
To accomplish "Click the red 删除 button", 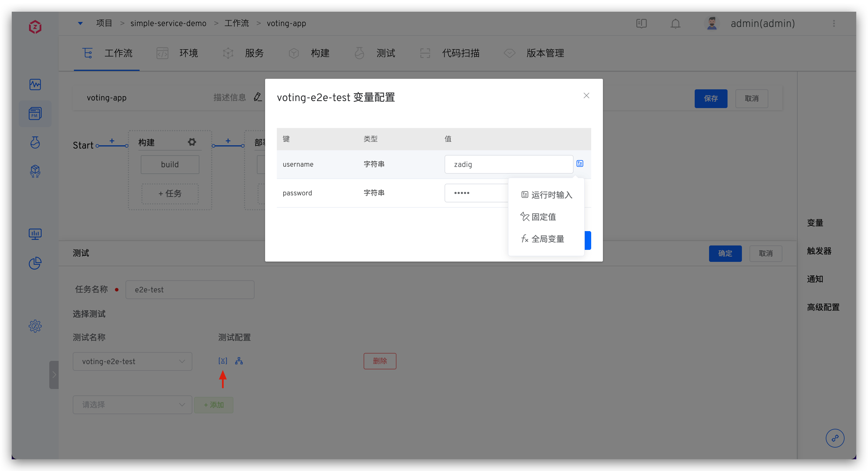I will pos(380,361).
